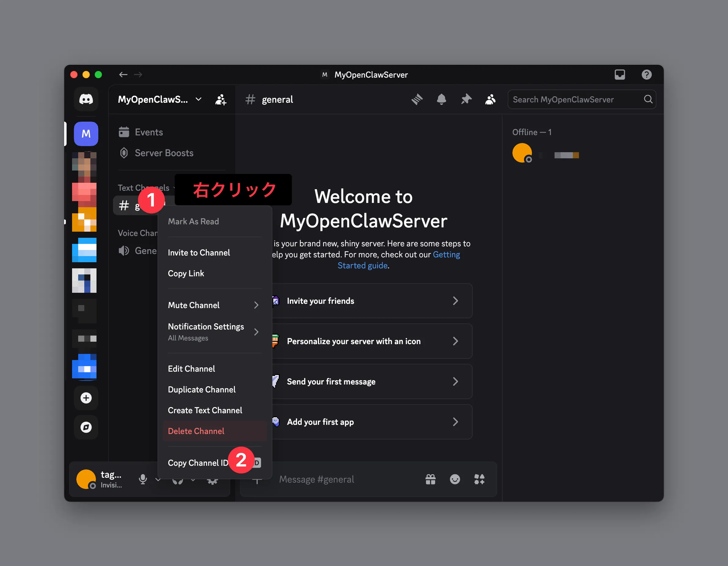Open the inbox icon in title bar

click(x=620, y=74)
